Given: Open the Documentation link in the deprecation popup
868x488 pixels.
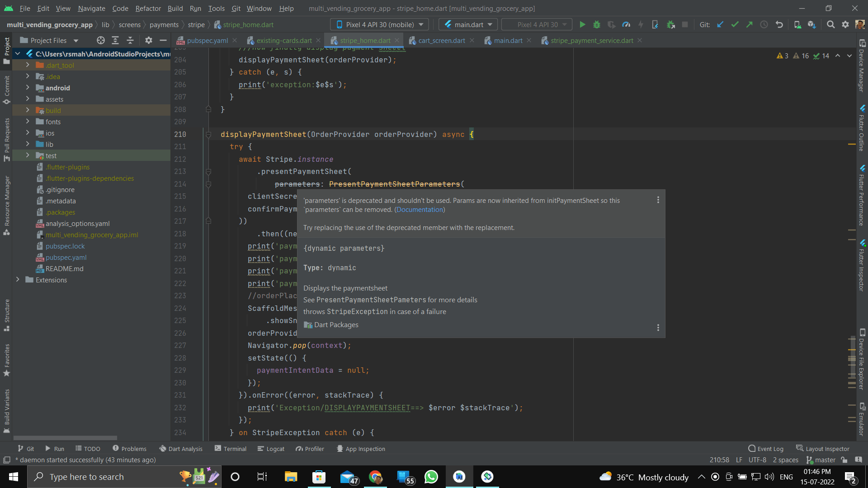Looking at the screenshot, I should [x=420, y=209].
